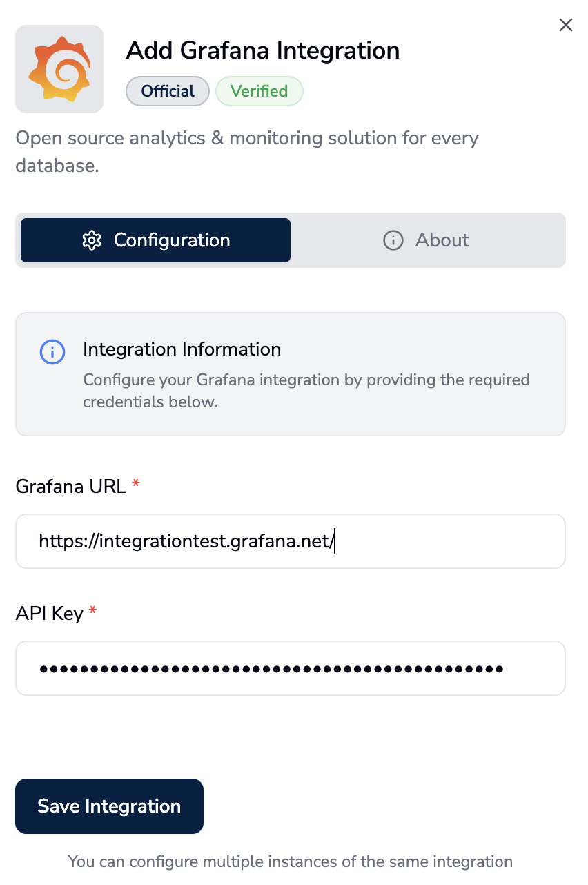Screen dimensions: 588x885
Task: Click the Official badge
Action: pos(167,91)
